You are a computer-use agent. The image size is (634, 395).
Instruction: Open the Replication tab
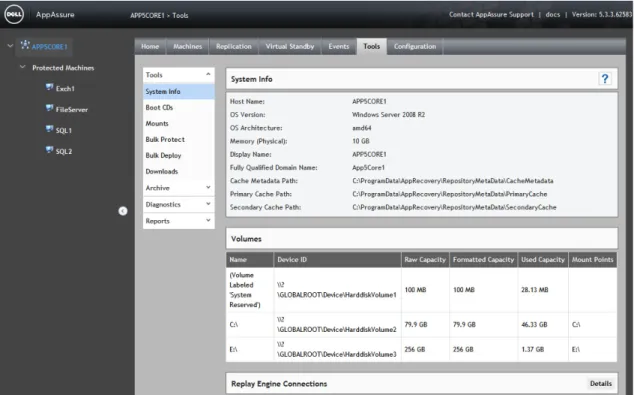click(234, 46)
